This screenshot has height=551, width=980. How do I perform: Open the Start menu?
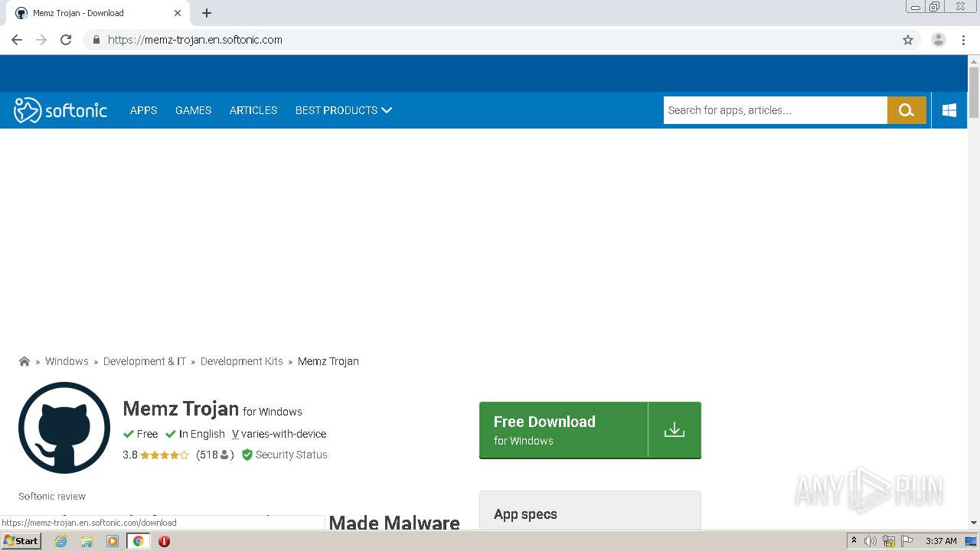tap(21, 541)
